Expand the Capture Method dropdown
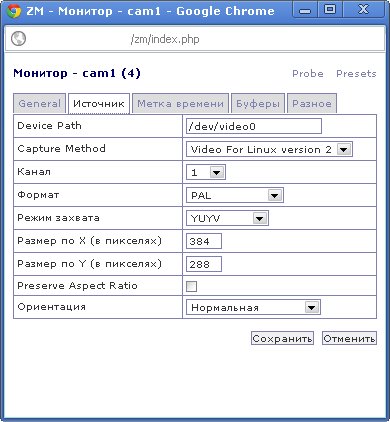Image resolution: width=390 pixels, height=422 pixels. tap(269, 149)
